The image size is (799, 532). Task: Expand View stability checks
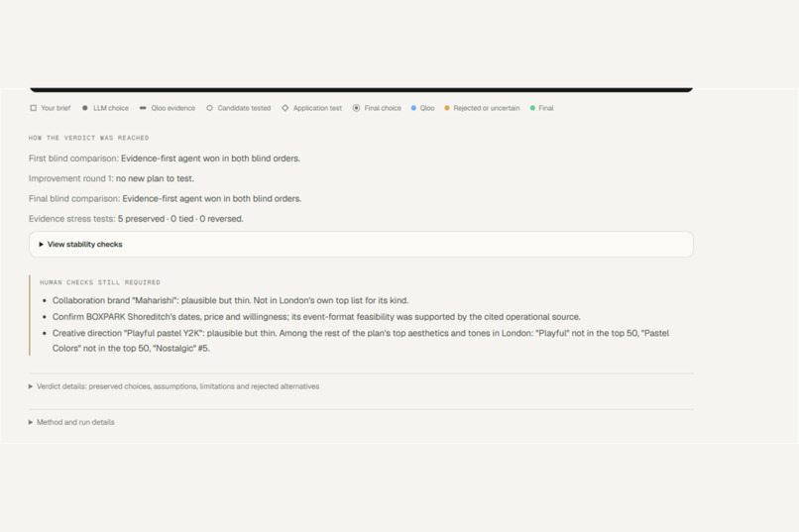pos(361,245)
